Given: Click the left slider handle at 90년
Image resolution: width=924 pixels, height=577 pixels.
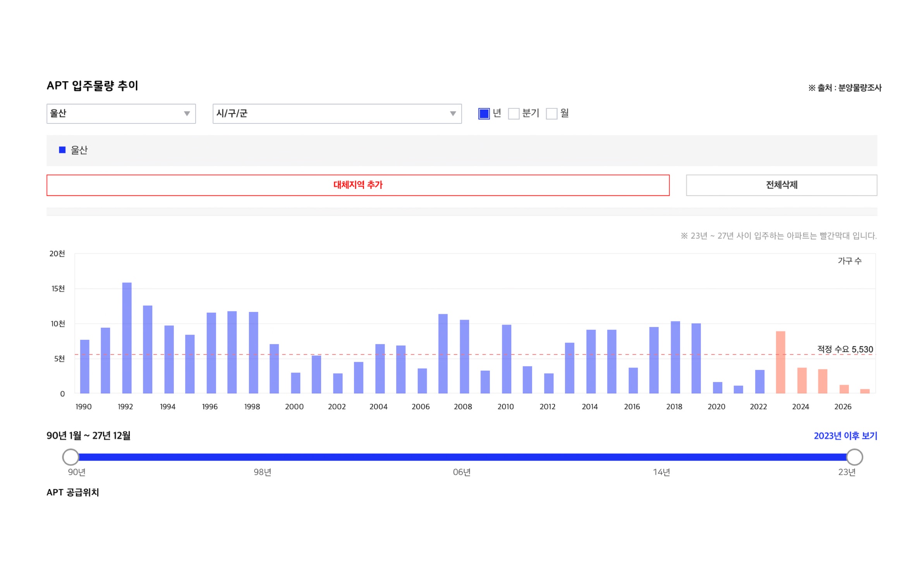Looking at the screenshot, I should pyautogui.click(x=70, y=457).
